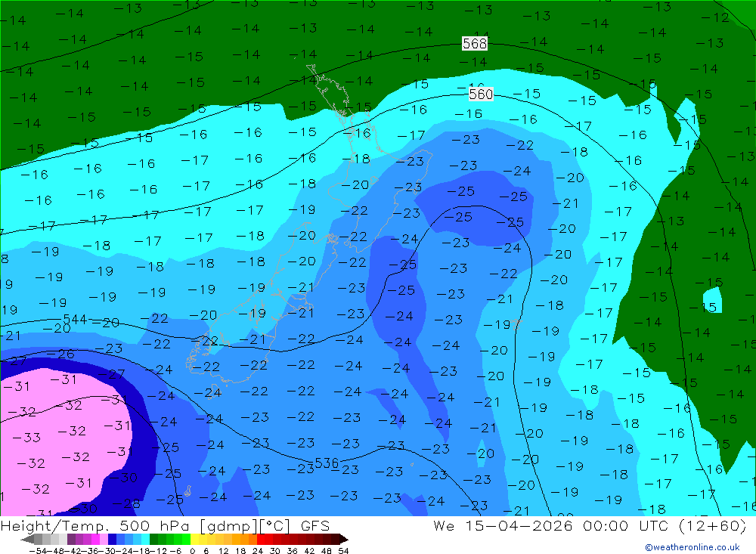
Task: Click the 544 height contour label
Action: pyautogui.click(x=75, y=319)
